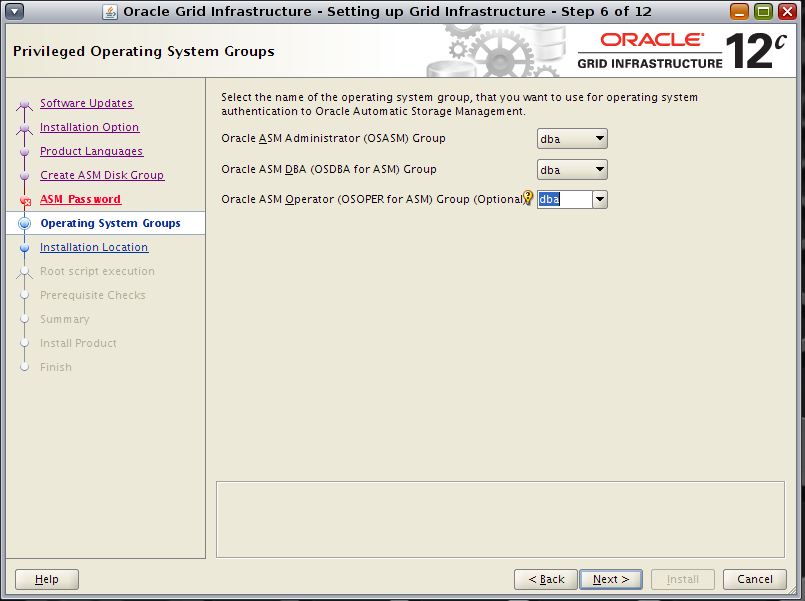Click the ASM Password error step icon
This screenshot has width=805, height=601.
[25, 201]
